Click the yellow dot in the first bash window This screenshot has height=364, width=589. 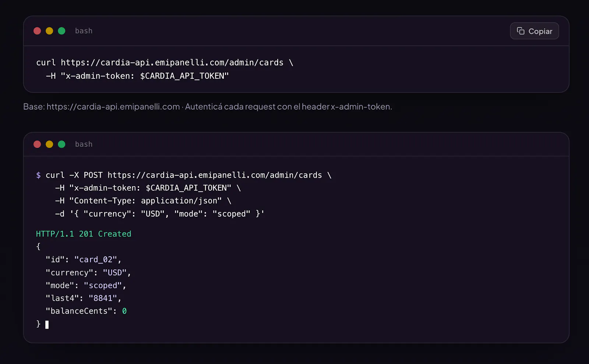[49, 31]
